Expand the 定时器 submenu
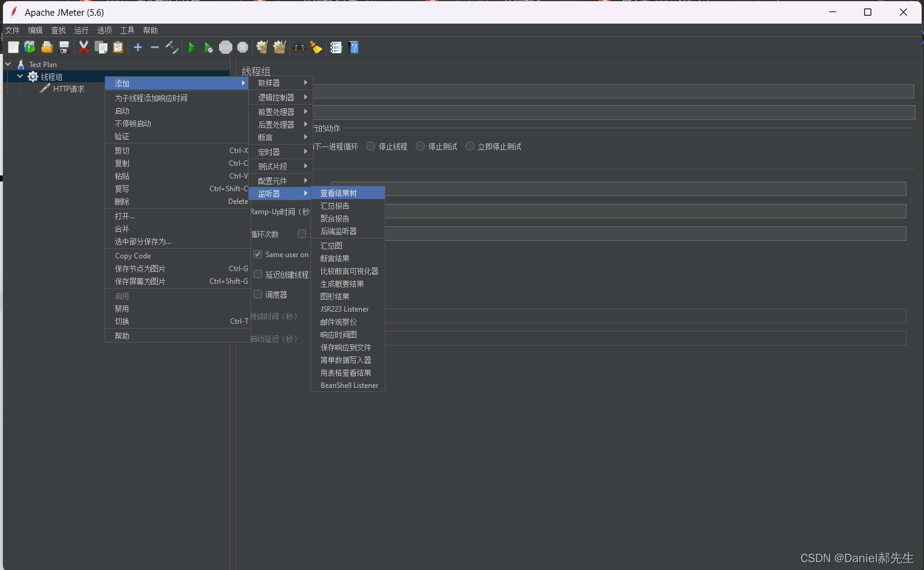 coord(281,152)
